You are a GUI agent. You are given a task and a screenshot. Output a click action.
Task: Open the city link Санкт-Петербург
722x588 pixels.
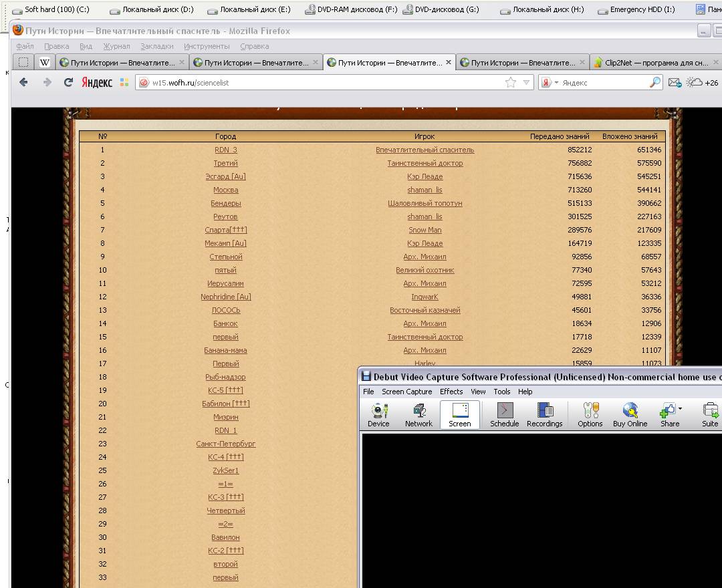[226, 444]
